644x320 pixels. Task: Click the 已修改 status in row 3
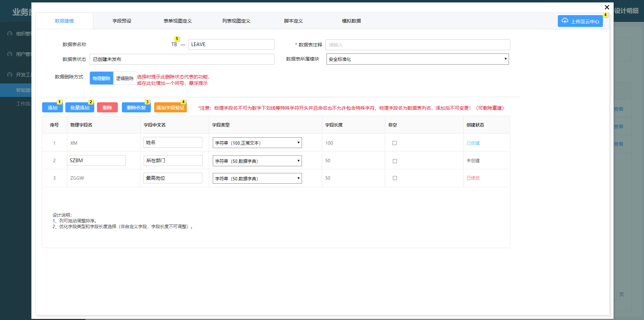coord(473,178)
